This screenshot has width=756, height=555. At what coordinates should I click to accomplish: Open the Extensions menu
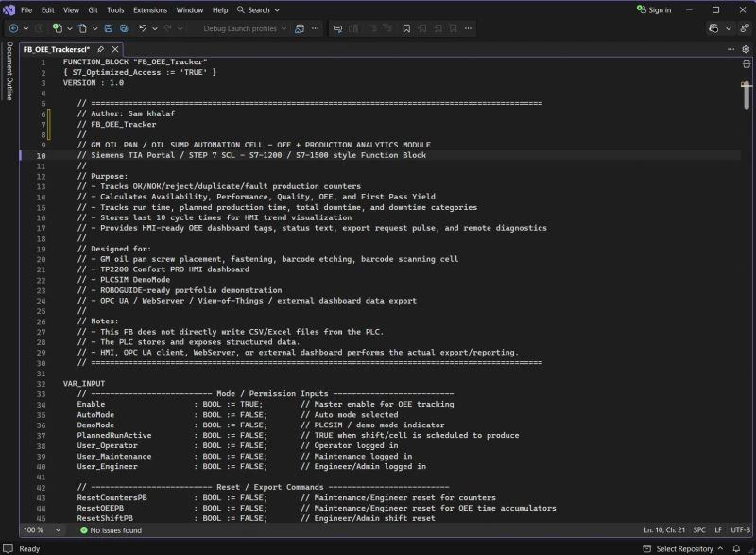tap(150, 10)
